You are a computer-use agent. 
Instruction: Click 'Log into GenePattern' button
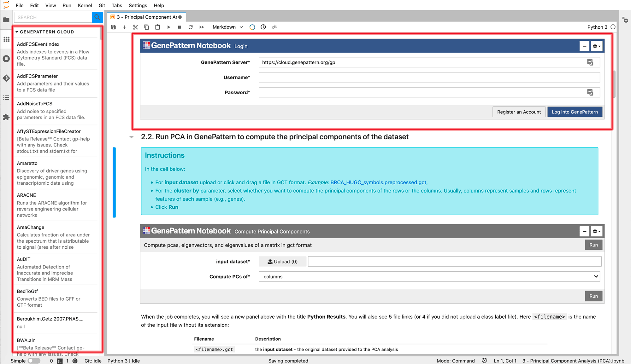click(575, 112)
